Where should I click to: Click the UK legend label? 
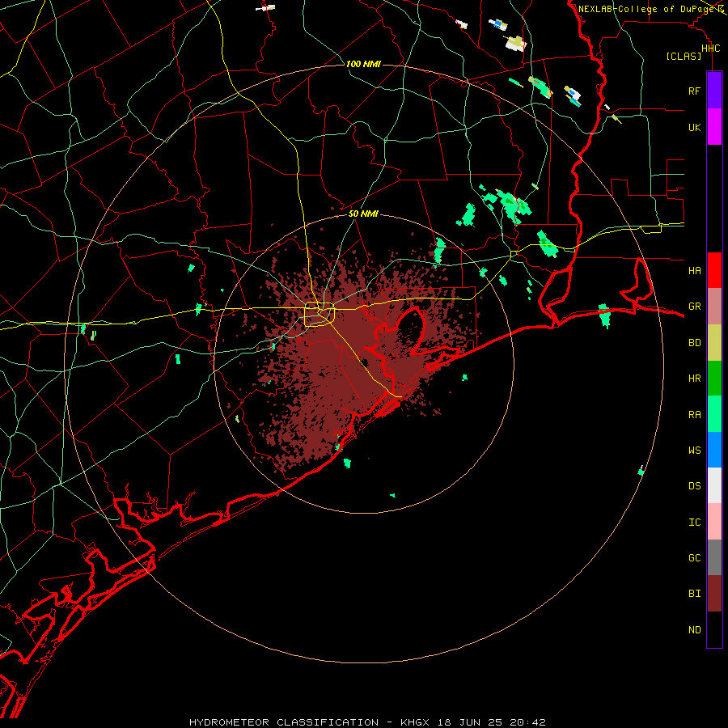pyautogui.click(x=694, y=127)
